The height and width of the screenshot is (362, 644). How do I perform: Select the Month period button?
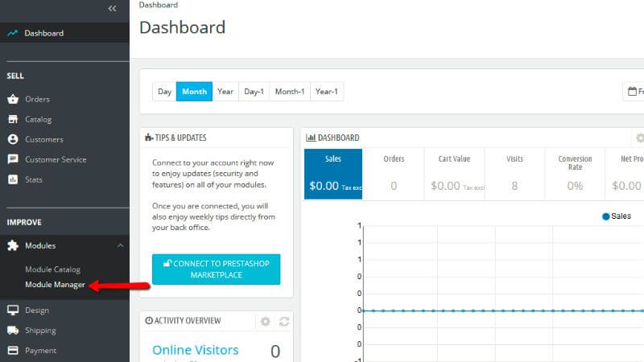(x=194, y=92)
